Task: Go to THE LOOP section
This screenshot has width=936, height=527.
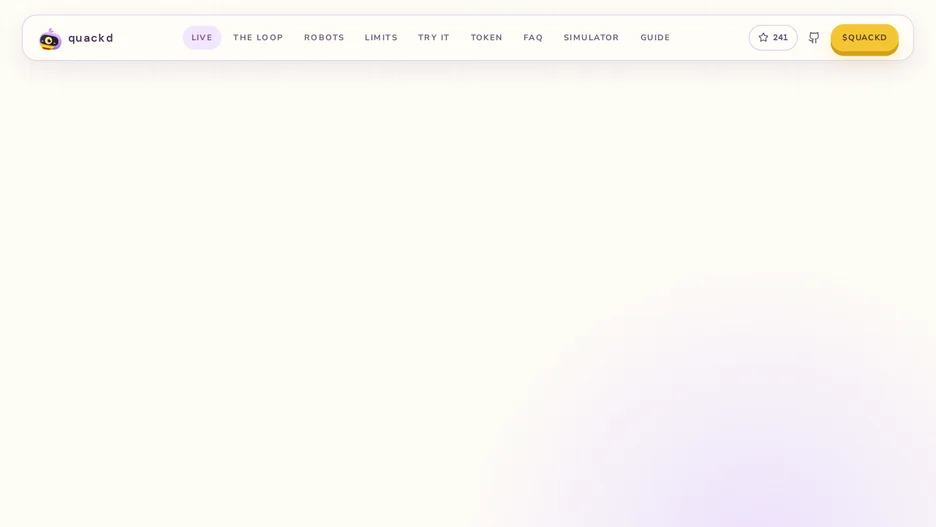Action: click(258, 38)
